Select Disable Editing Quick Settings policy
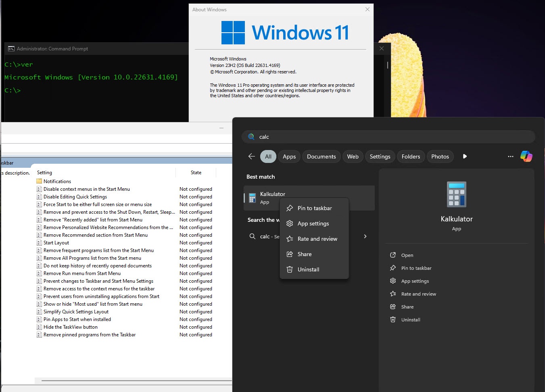This screenshot has height=392, width=545. (x=75, y=197)
